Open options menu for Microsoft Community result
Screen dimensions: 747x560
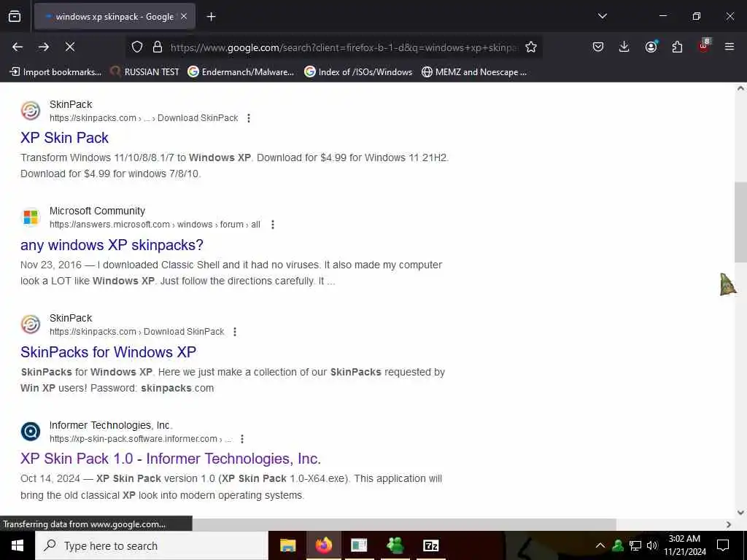[273, 225]
